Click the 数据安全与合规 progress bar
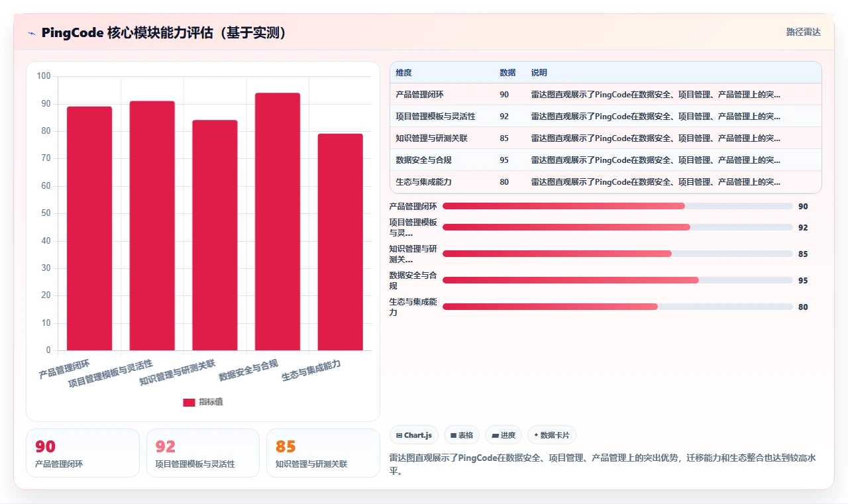This screenshot has height=504, width=848. tap(617, 280)
